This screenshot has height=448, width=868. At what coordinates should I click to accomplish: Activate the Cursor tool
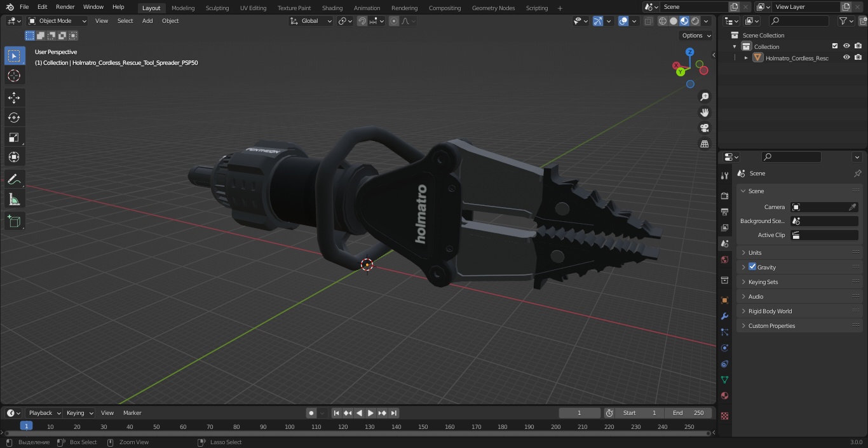tap(14, 76)
